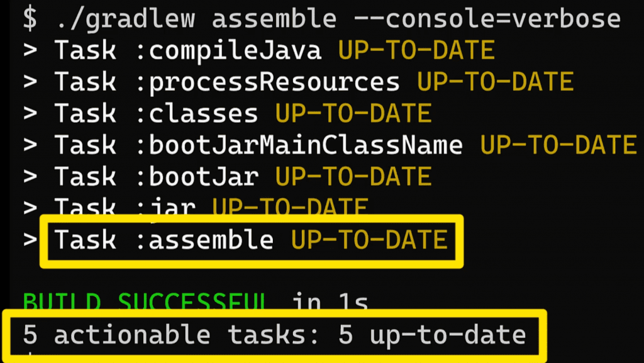644x363 pixels.
Task: Click the $ shell prompt symbol
Action: [x=30, y=20]
